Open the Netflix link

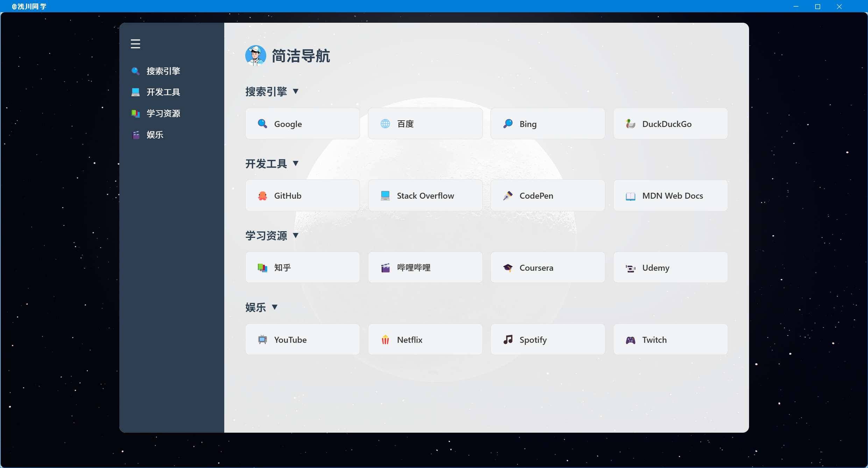coord(425,339)
